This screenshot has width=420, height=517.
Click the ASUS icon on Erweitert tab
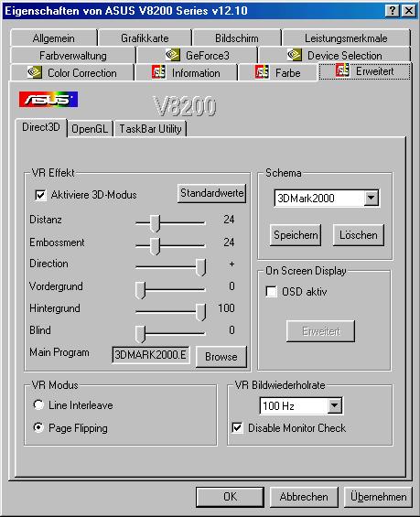pyautogui.click(x=342, y=70)
